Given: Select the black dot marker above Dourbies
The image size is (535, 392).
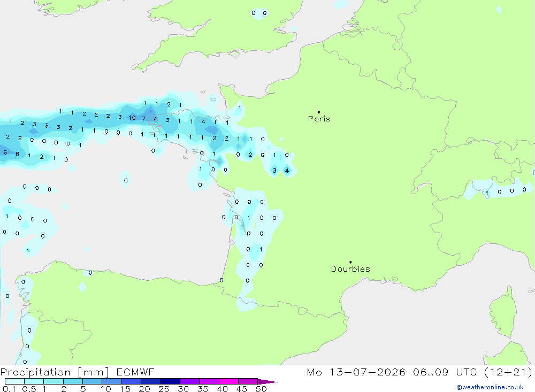Looking at the screenshot, I should pos(350,262).
